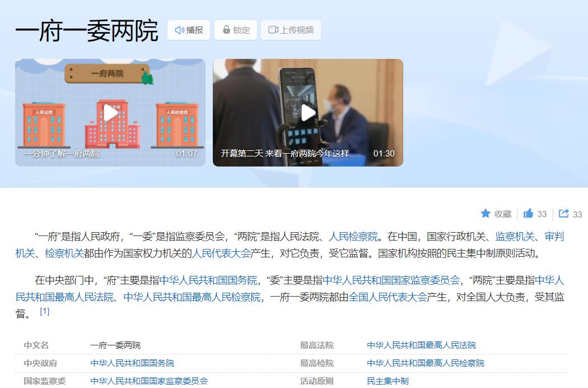Click the citation reference [1]
This screenshot has width=588, height=388.
[45, 311]
